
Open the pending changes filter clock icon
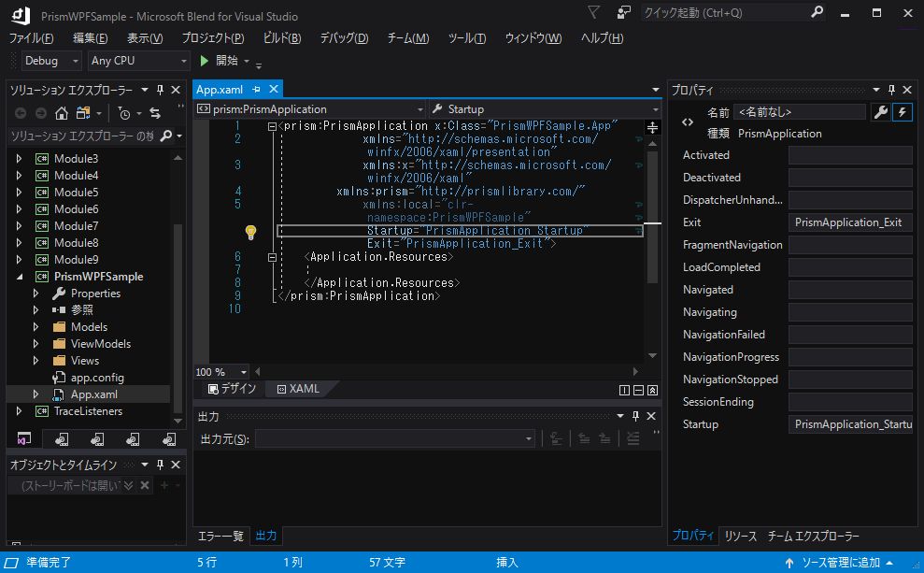(x=124, y=112)
